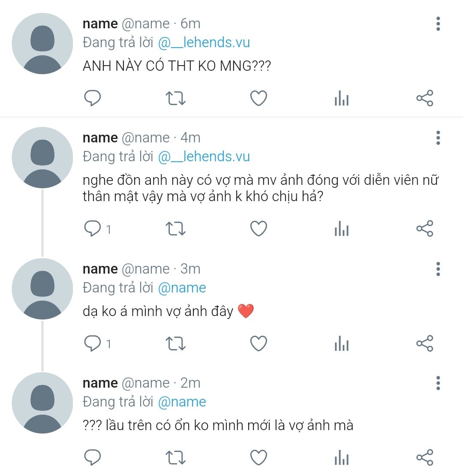463x476 pixels.
Task: Open replies on the 'nghe đồn' tweet
Action: click(93, 229)
